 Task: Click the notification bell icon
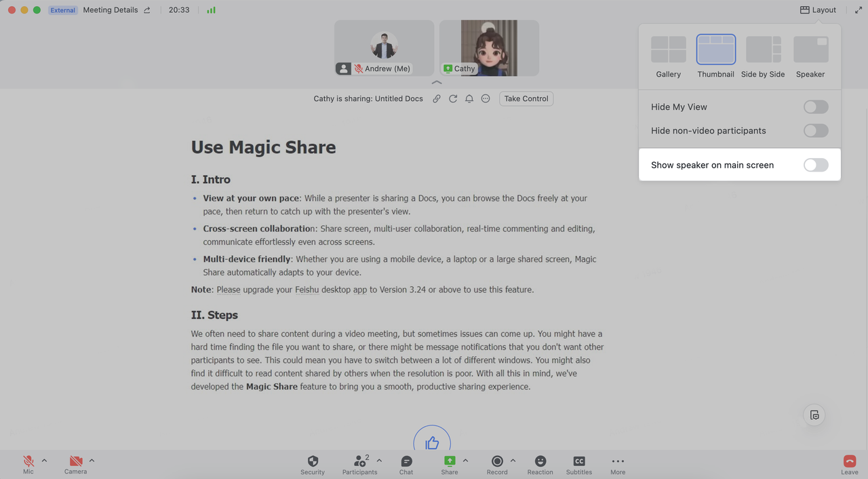469,99
